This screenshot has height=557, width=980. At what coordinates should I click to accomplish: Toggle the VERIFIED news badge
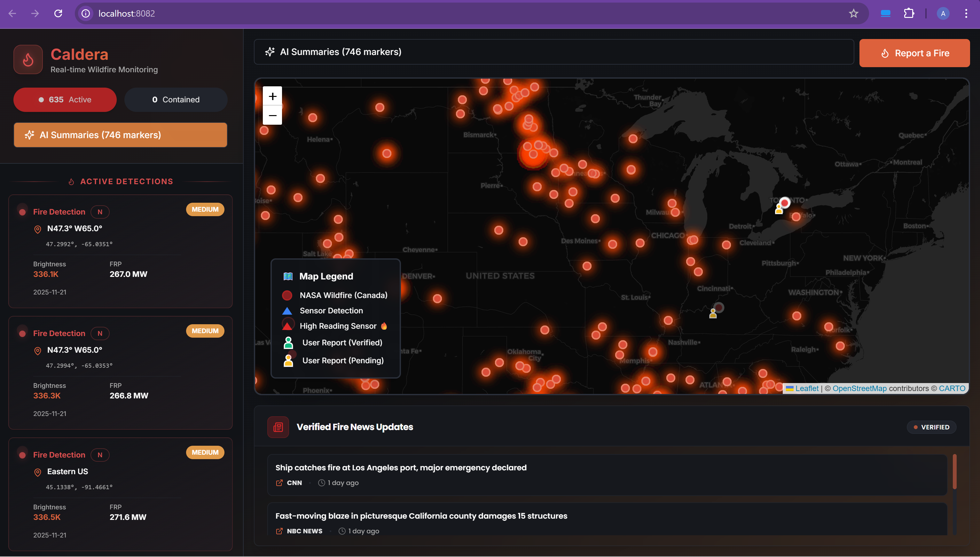pos(931,427)
